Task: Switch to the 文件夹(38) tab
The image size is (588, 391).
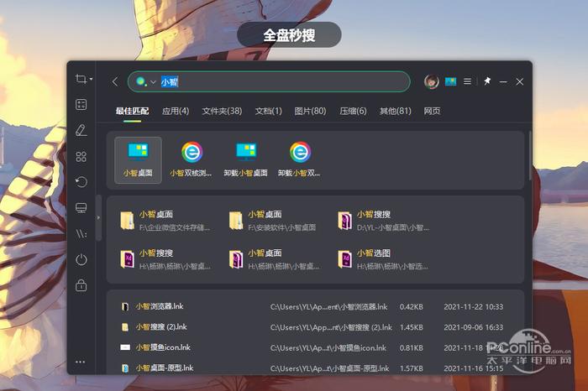Action: click(222, 111)
